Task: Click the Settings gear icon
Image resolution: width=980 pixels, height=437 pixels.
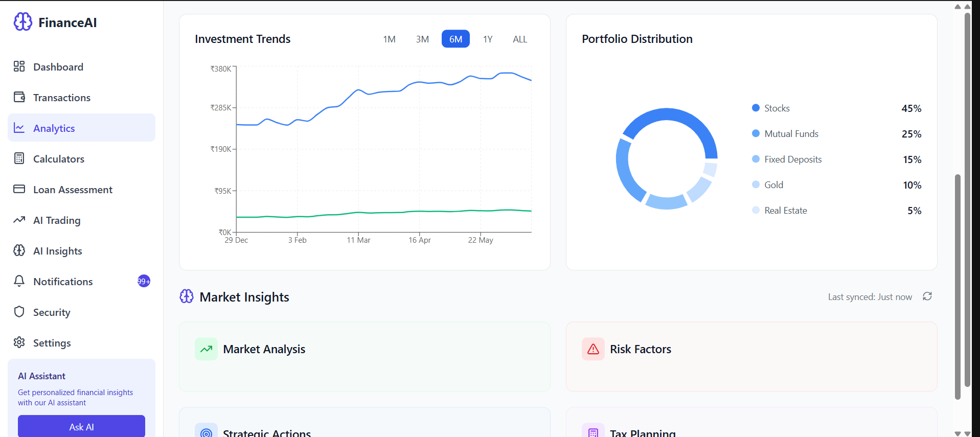Action: pos(19,342)
